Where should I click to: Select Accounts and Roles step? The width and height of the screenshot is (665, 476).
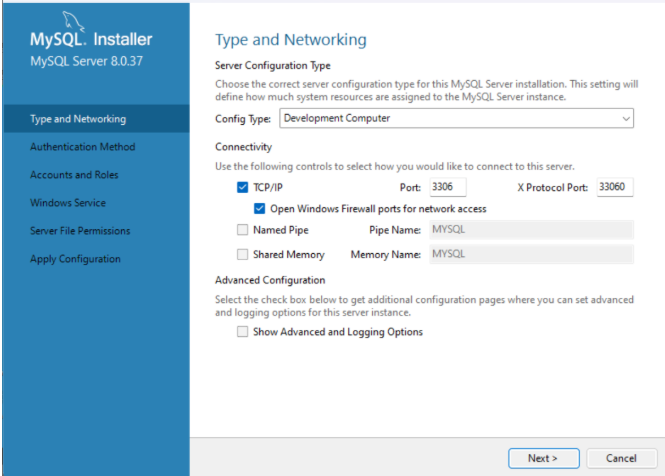(74, 175)
